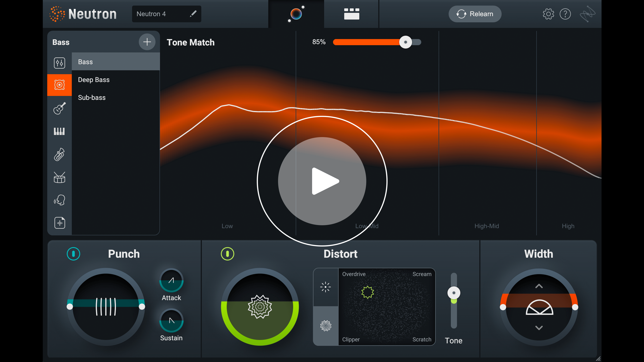Select the sparkle distortion mode icon

(x=326, y=287)
